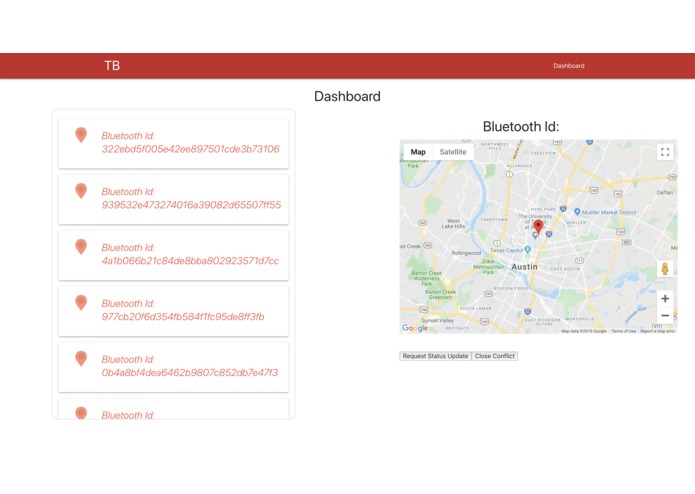Open the map Terms of Use link
Image resolution: width=695 pixels, height=494 pixels.
(623, 331)
